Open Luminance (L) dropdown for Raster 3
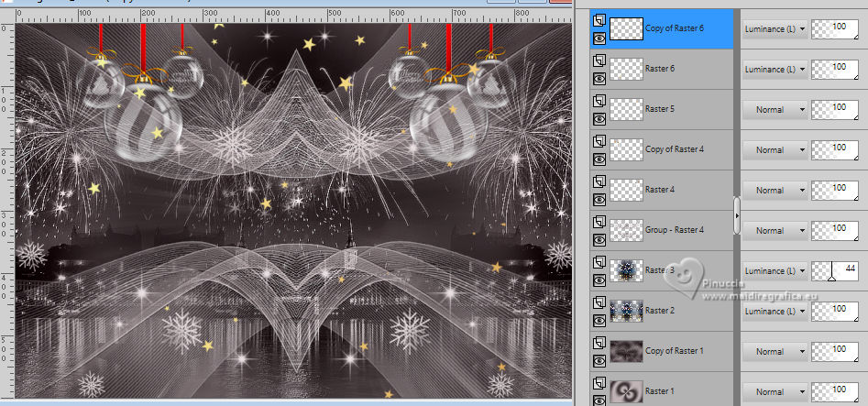This screenshot has height=406, width=868. (x=775, y=271)
